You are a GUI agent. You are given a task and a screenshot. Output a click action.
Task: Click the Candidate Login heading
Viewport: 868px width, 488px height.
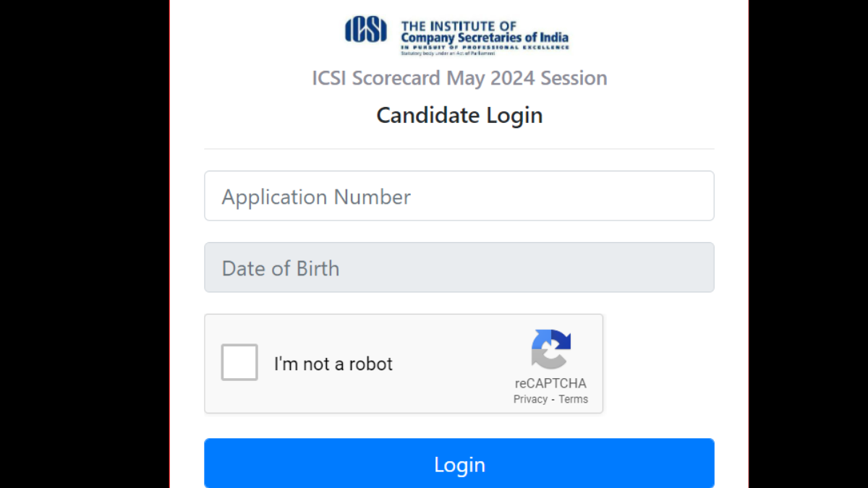[x=459, y=115]
